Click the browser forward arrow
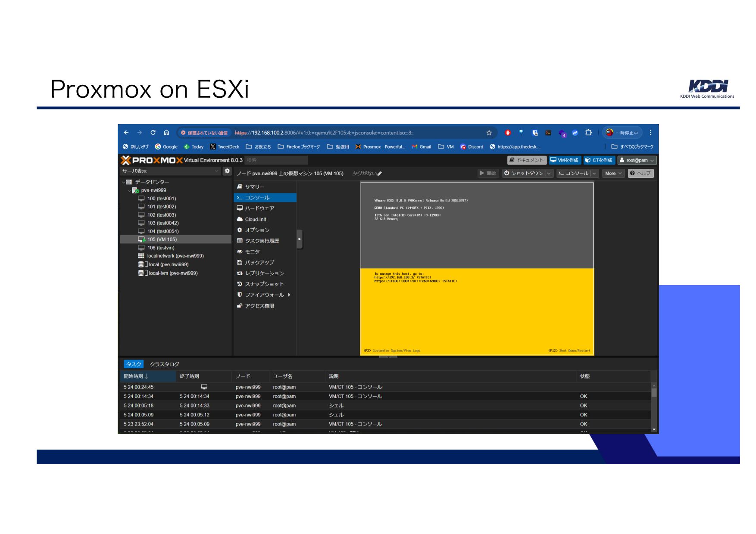 click(x=140, y=133)
